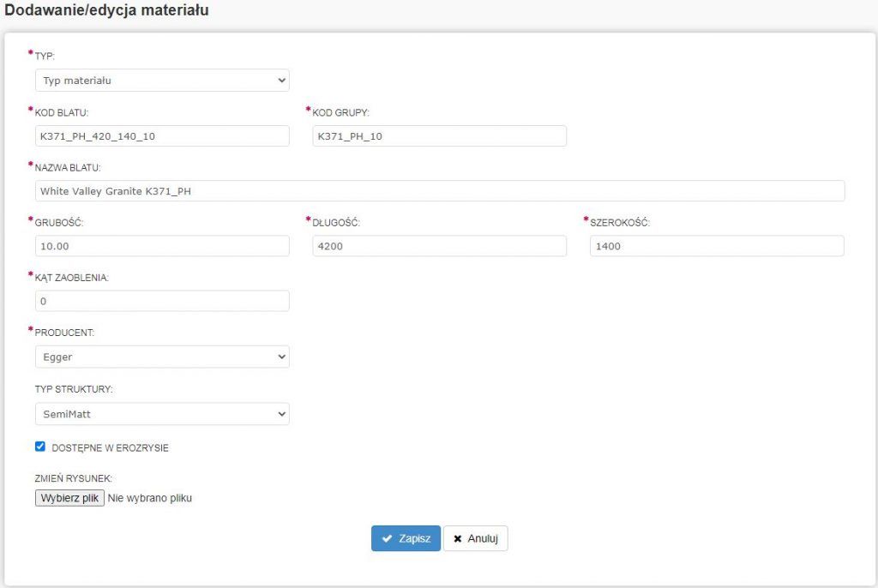The width and height of the screenshot is (878, 588).
Task: Click the X icon on Anuluj
Action: coord(458,539)
